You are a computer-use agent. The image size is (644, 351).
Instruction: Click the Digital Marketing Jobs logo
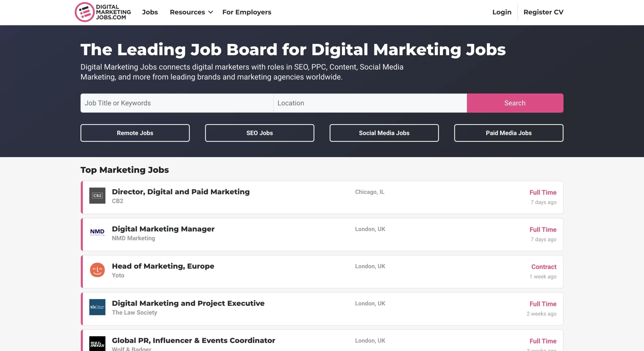103,12
